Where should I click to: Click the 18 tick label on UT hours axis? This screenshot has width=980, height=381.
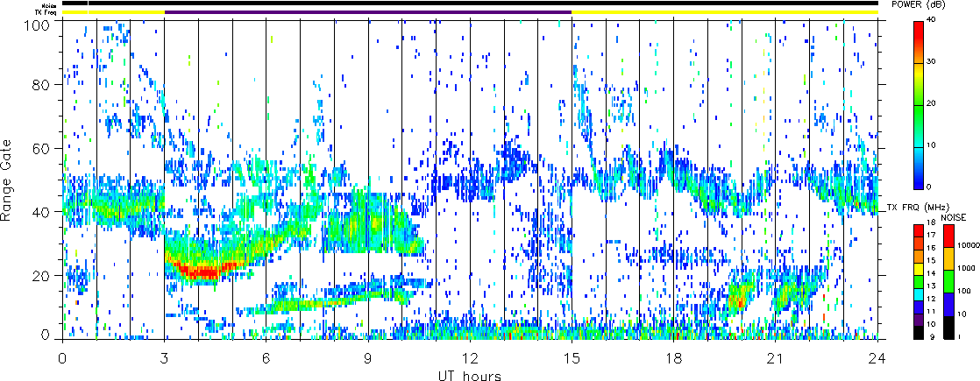(x=674, y=357)
